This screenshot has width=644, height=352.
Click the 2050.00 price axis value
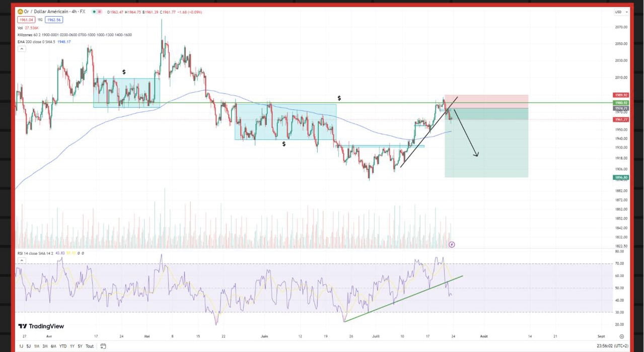[x=621, y=44]
